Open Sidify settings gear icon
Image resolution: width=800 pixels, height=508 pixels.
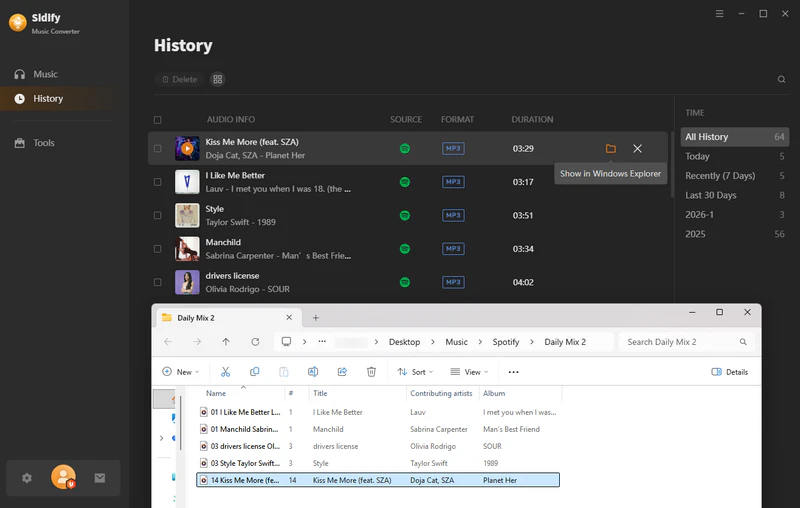click(x=27, y=478)
